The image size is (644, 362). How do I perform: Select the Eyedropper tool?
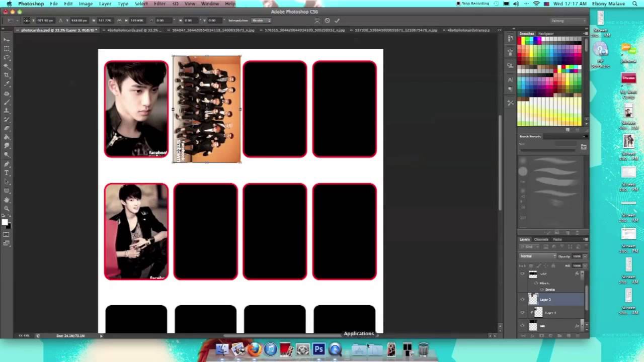(x=7, y=84)
